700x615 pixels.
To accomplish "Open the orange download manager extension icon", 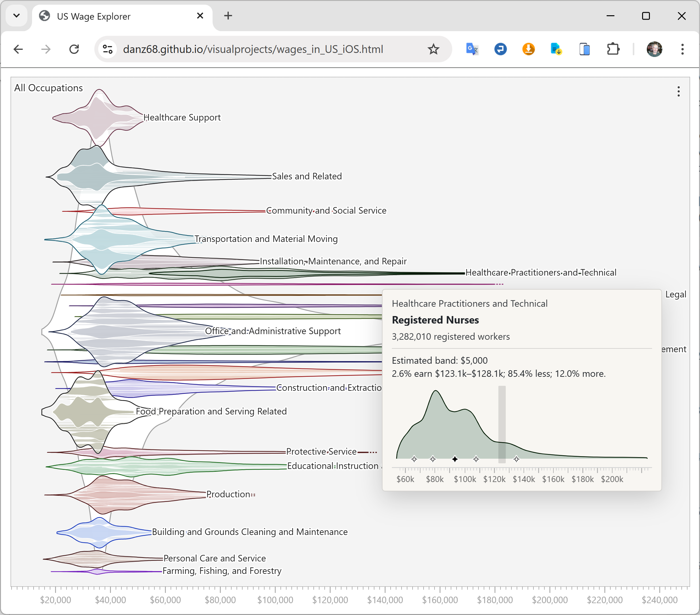I will tap(529, 49).
